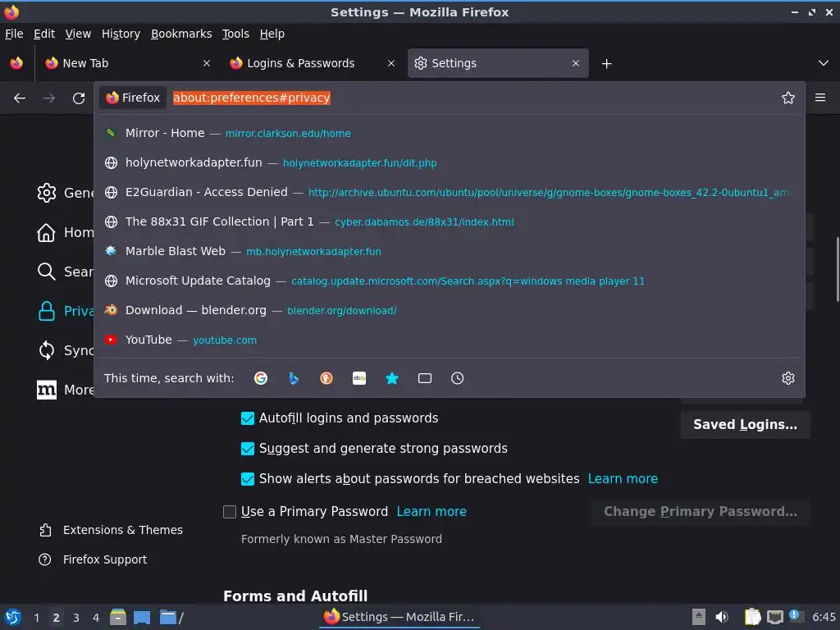
Task: Reload the current page
Action: 79,98
